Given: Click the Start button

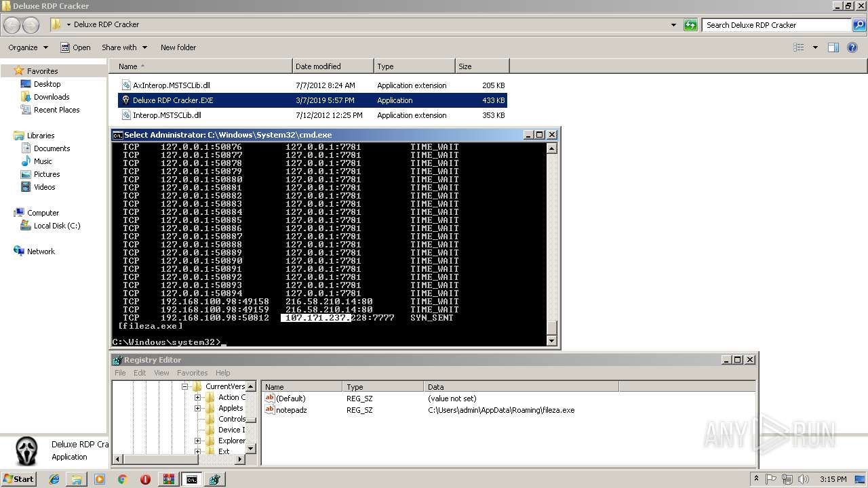Looking at the screenshot, I should 18,479.
